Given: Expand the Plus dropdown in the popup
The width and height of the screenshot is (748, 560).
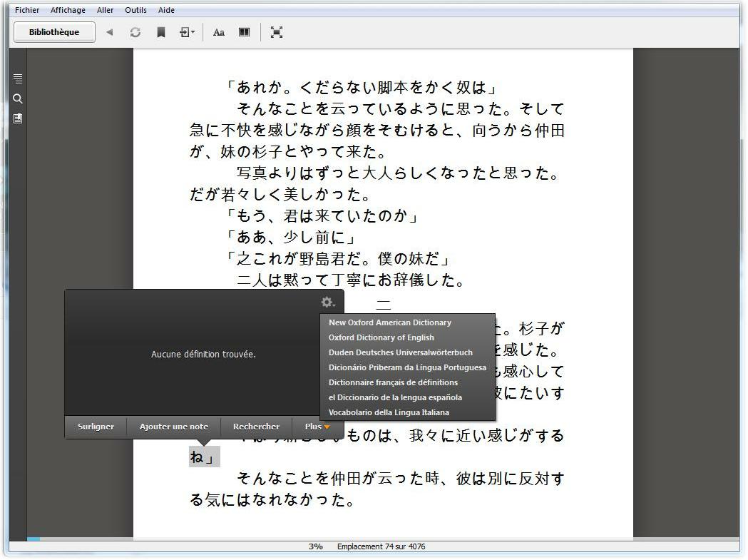Looking at the screenshot, I should (x=317, y=427).
